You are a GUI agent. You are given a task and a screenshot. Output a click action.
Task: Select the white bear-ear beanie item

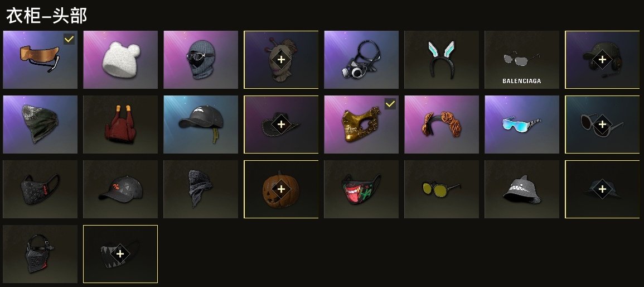point(120,60)
